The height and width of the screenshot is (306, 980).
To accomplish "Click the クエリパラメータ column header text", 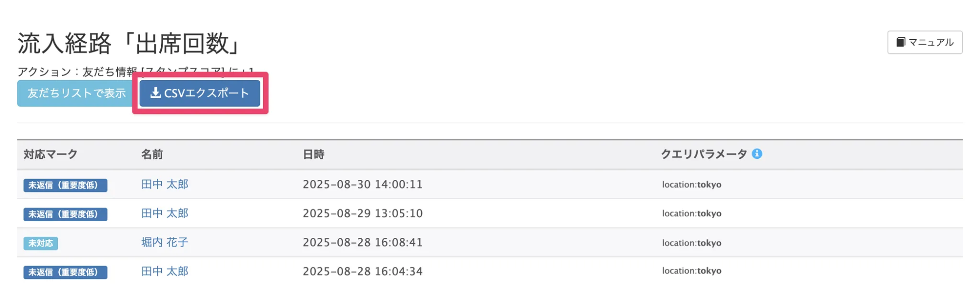I will coord(704,154).
